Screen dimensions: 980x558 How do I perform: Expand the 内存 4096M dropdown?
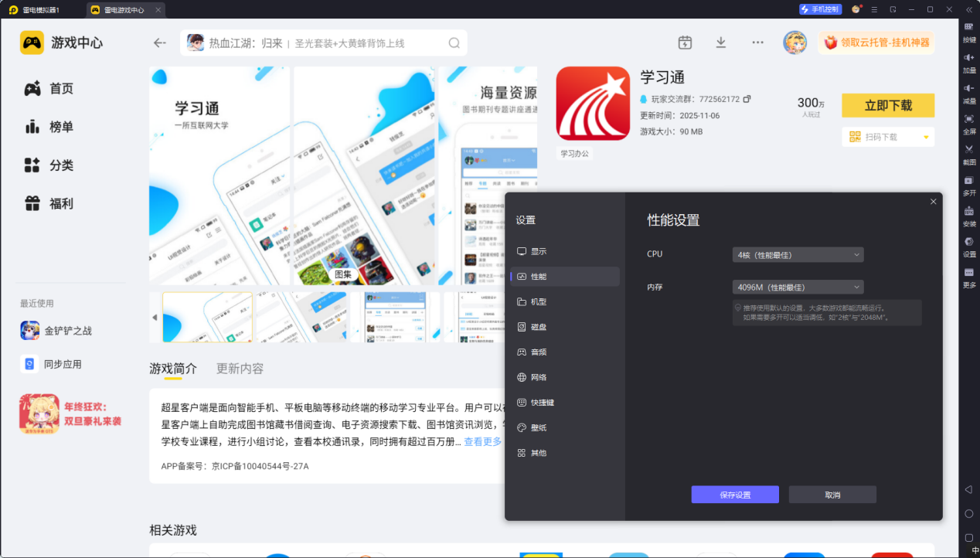click(798, 287)
